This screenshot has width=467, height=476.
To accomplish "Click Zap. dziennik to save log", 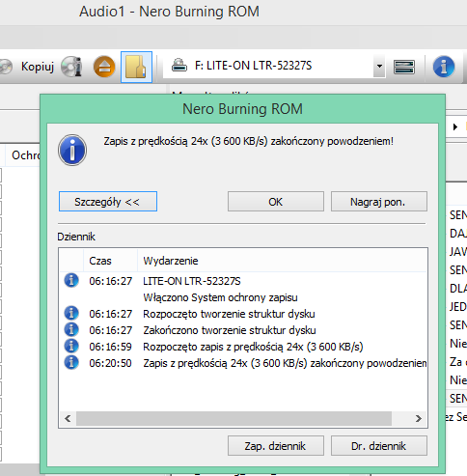I will pyautogui.click(x=276, y=446).
